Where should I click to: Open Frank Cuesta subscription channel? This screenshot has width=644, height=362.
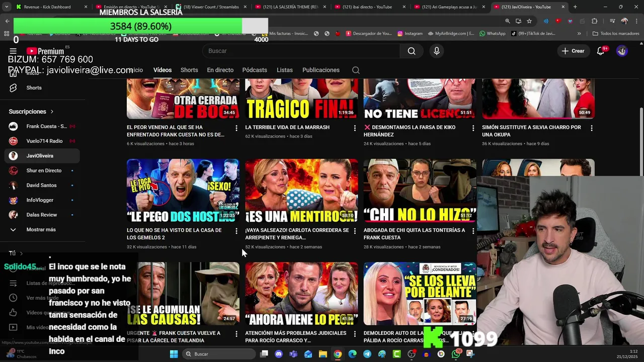42,126
